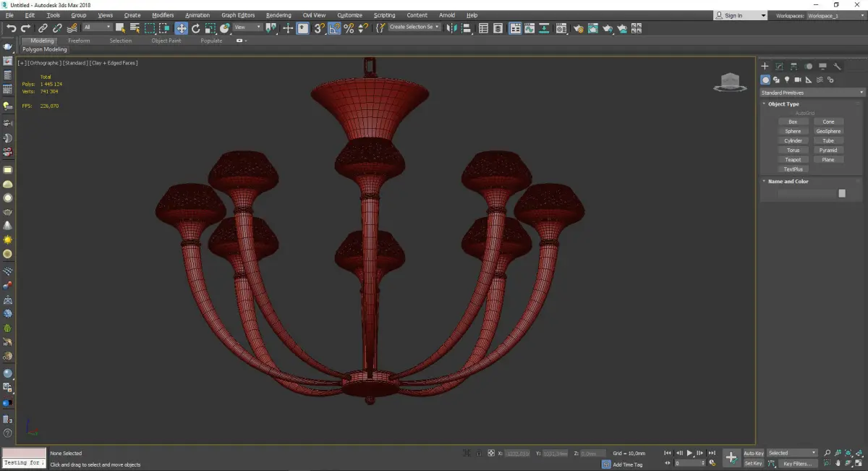Viewport: 868px width, 471px height.
Task: Click the GeoSphere object type button
Action: 828,132
